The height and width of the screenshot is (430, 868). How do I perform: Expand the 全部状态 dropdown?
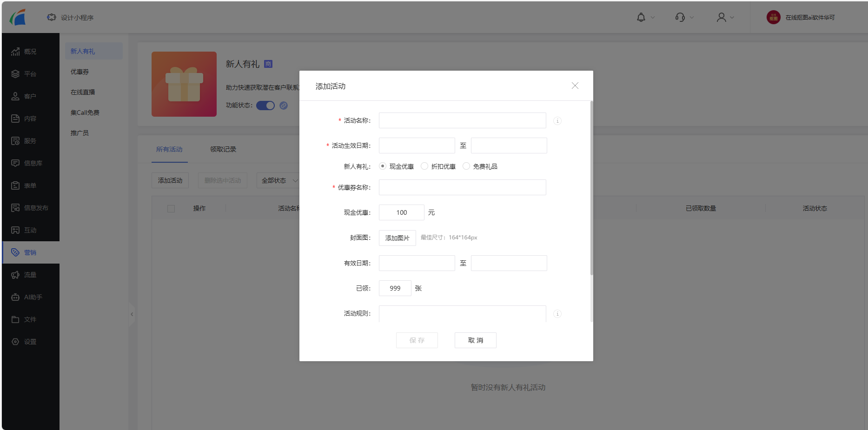(x=279, y=180)
